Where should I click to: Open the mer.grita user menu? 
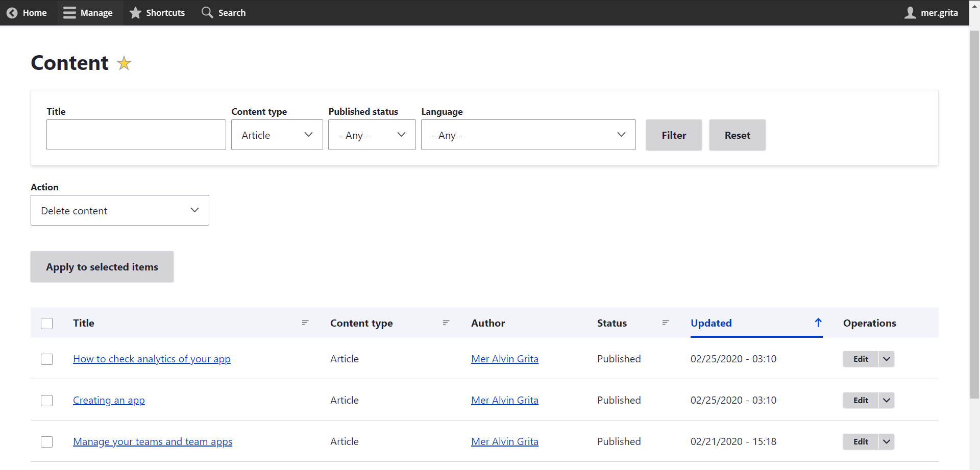click(x=932, y=13)
